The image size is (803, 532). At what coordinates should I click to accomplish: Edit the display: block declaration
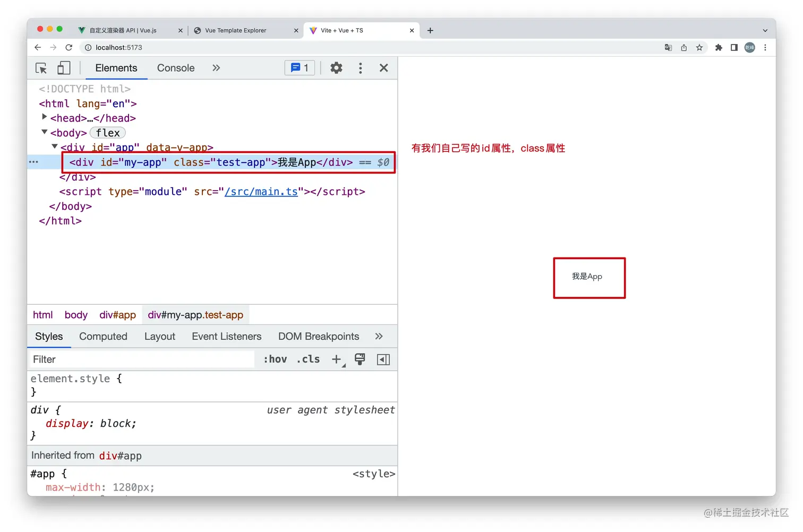pyautogui.click(x=91, y=424)
